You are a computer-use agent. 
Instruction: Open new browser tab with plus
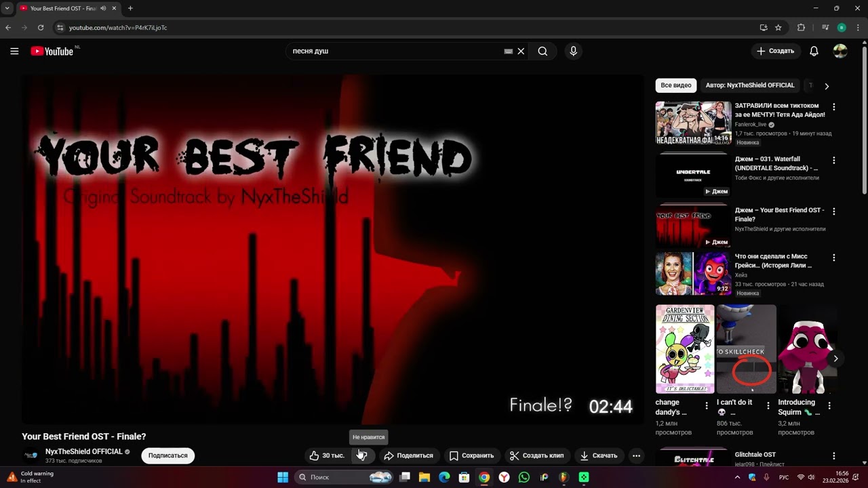(x=130, y=8)
